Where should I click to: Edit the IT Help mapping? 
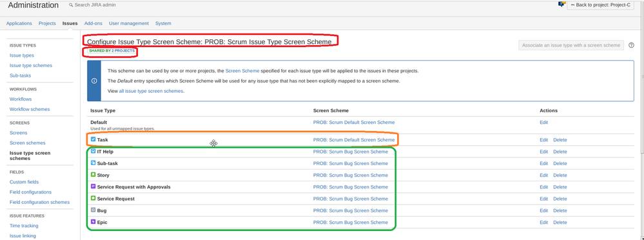(x=544, y=152)
